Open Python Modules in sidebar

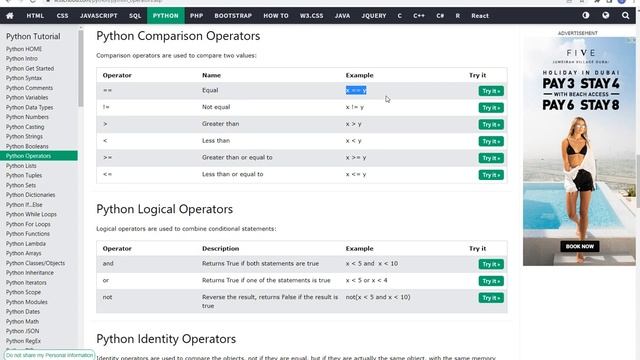point(27,302)
